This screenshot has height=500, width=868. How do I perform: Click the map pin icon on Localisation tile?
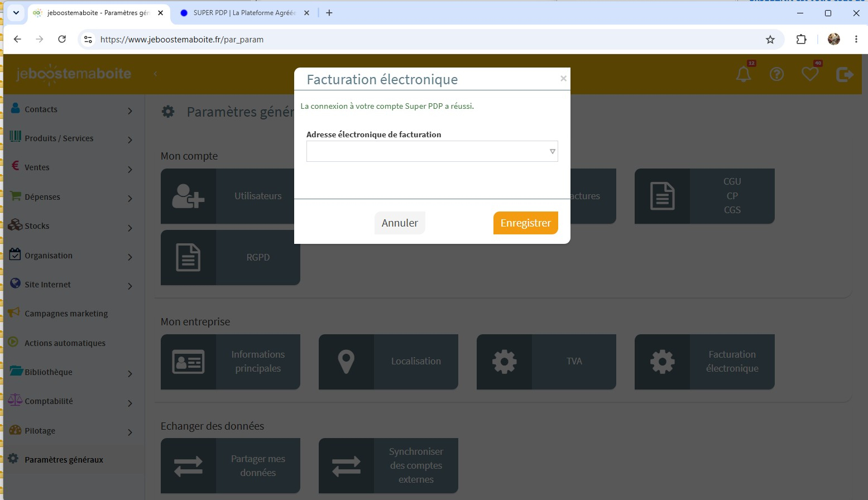346,362
